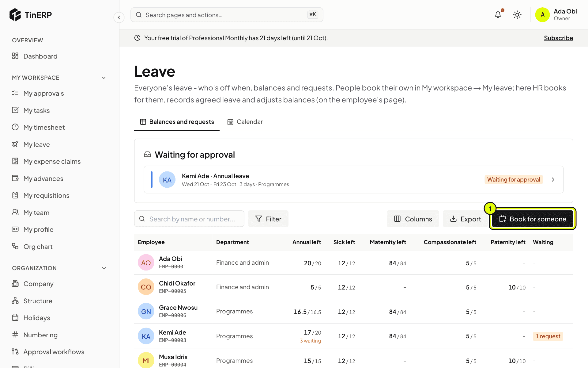Click the Waiting for approval inbox icon

pos(147,154)
